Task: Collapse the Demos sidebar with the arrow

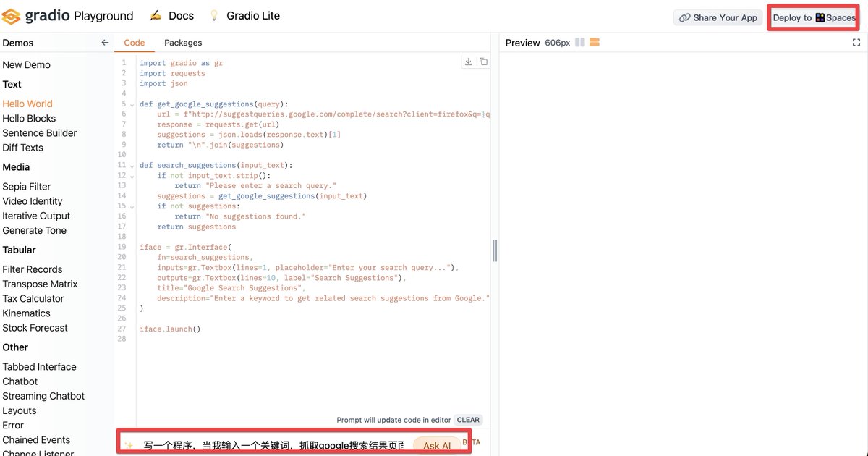Action: (x=105, y=43)
